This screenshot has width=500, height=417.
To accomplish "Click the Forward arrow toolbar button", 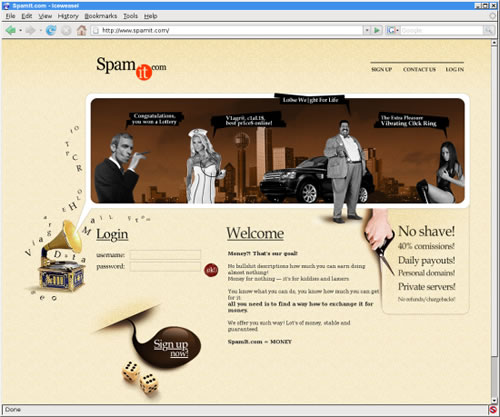I will 30,30.
